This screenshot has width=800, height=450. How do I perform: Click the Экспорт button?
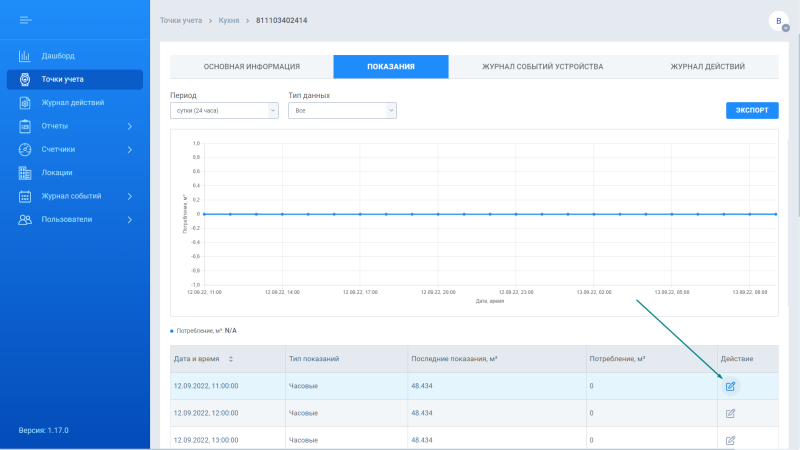(x=752, y=110)
